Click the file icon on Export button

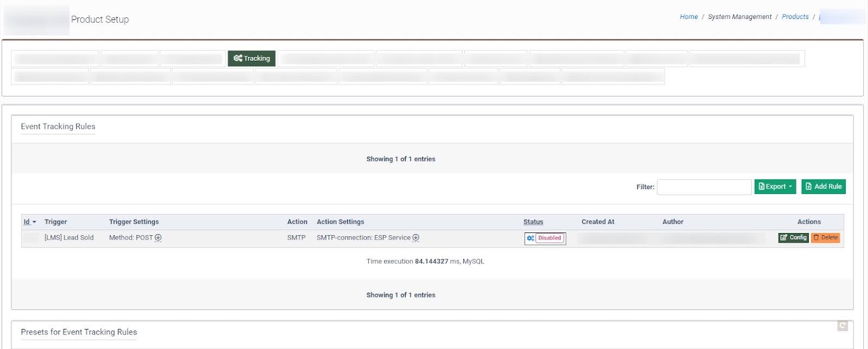pyautogui.click(x=762, y=186)
